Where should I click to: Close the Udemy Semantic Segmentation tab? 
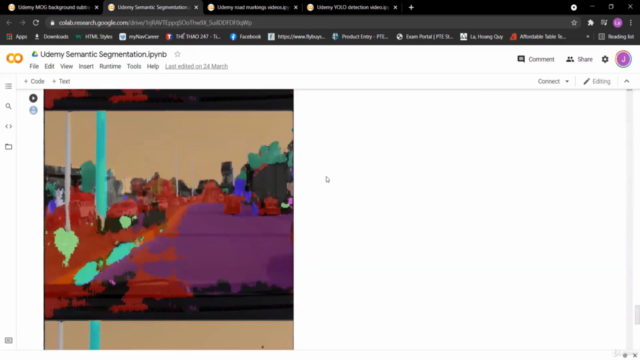[196, 7]
